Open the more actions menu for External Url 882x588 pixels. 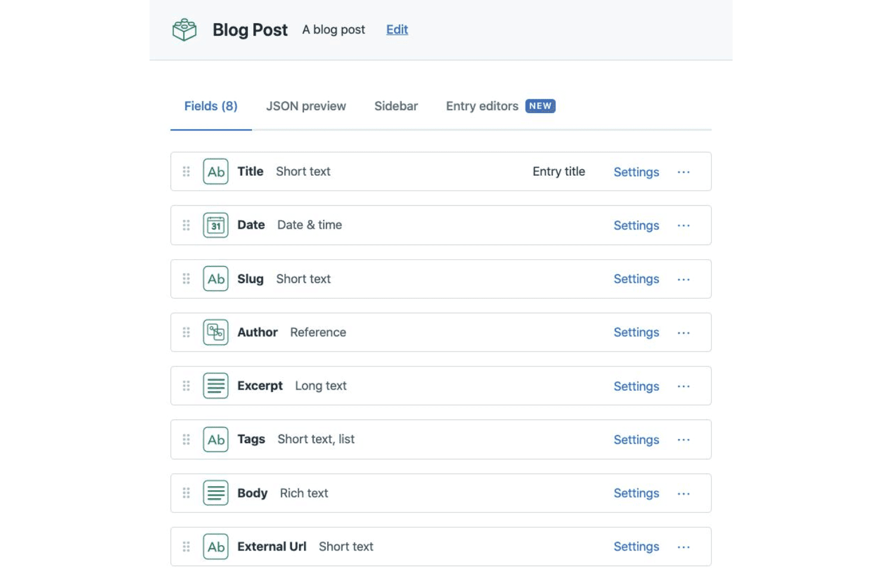click(x=684, y=547)
